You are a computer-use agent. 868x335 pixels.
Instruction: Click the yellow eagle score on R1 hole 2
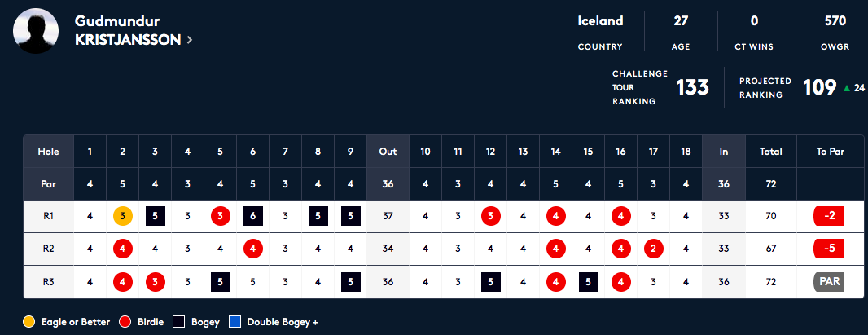pyautogui.click(x=122, y=216)
